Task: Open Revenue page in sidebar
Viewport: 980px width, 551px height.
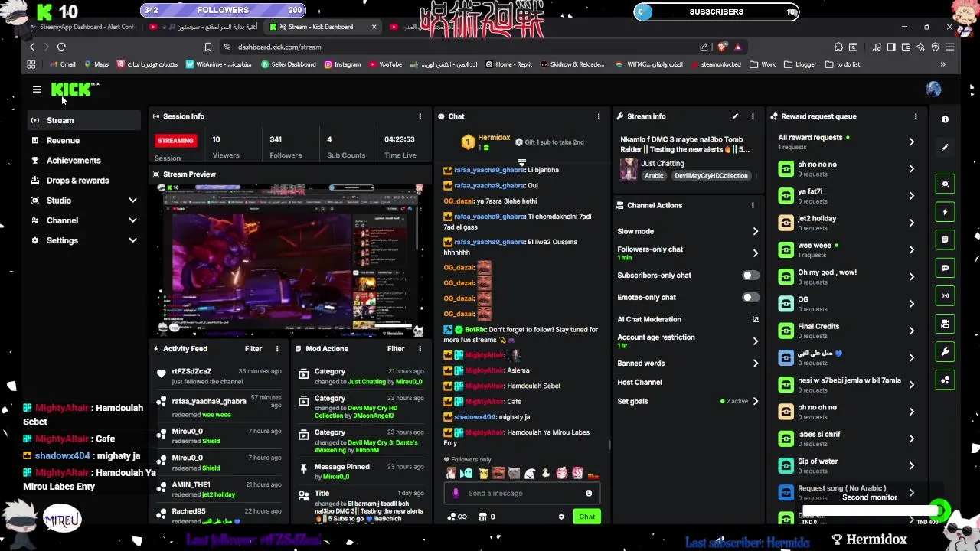Action: coord(85,140)
